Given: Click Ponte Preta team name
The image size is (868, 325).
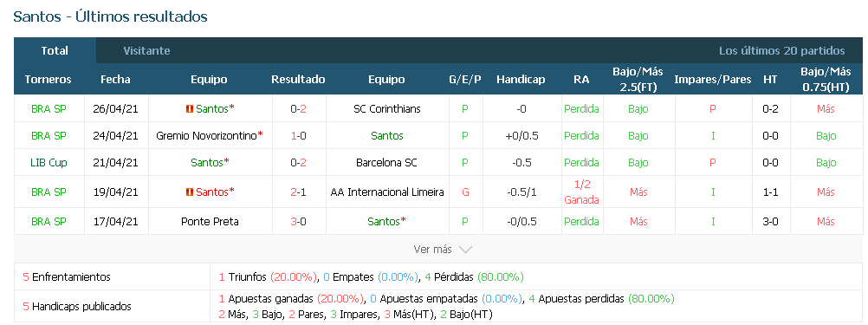Looking at the screenshot, I should point(210,222).
